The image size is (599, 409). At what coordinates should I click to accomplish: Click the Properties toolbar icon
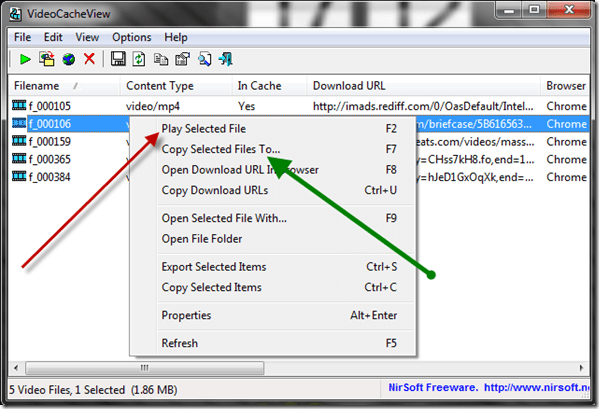point(182,59)
